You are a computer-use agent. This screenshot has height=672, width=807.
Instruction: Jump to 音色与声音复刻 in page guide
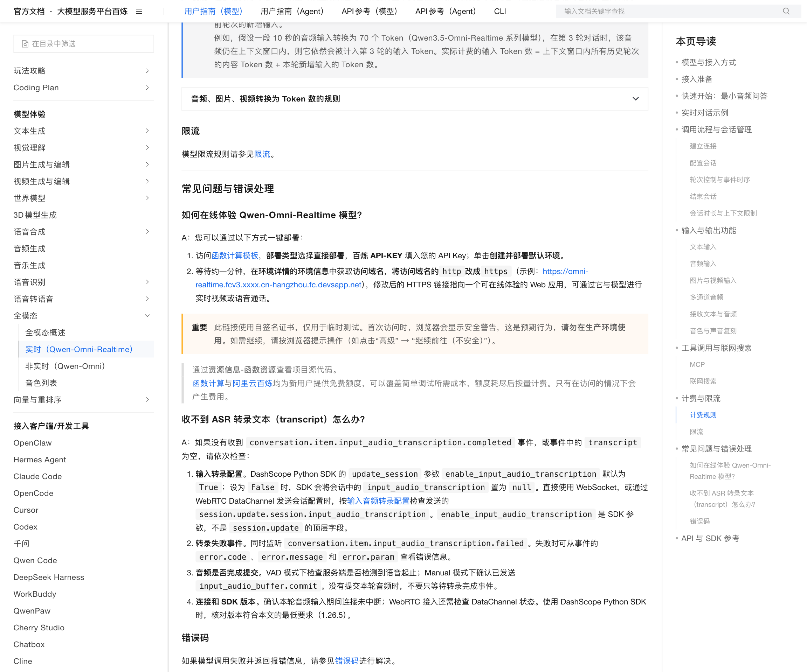[713, 331]
